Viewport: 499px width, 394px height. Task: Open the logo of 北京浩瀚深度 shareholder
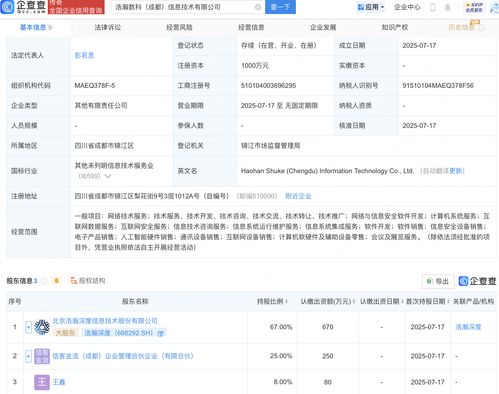42,327
